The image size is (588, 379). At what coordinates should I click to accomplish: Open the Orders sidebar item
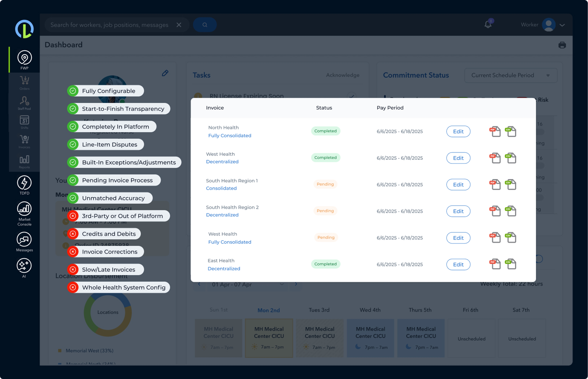(24, 83)
